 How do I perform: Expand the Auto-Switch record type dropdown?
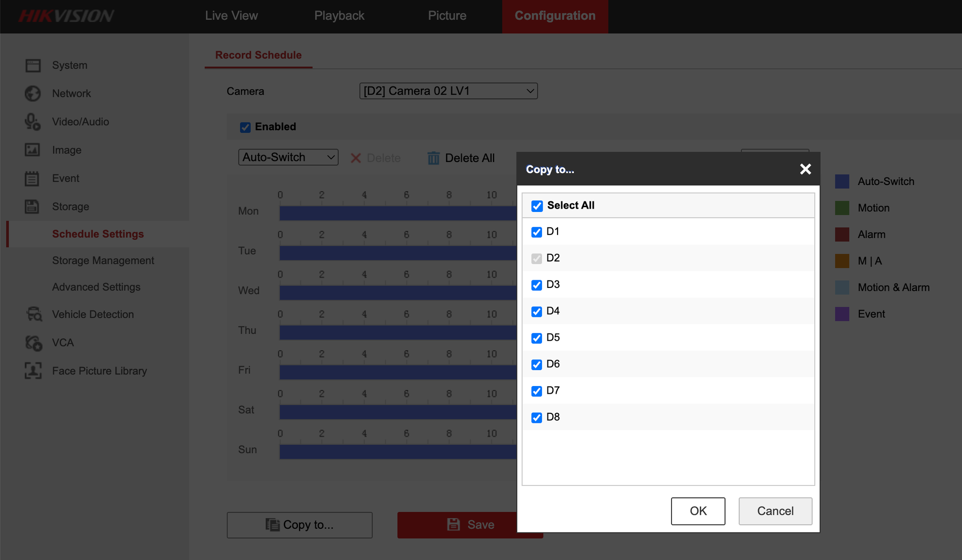point(288,157)
